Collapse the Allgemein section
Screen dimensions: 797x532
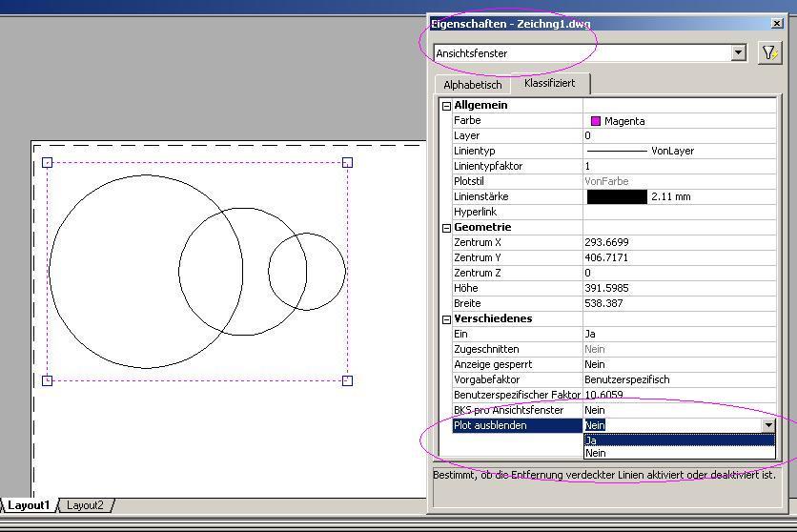pos(446,106)
